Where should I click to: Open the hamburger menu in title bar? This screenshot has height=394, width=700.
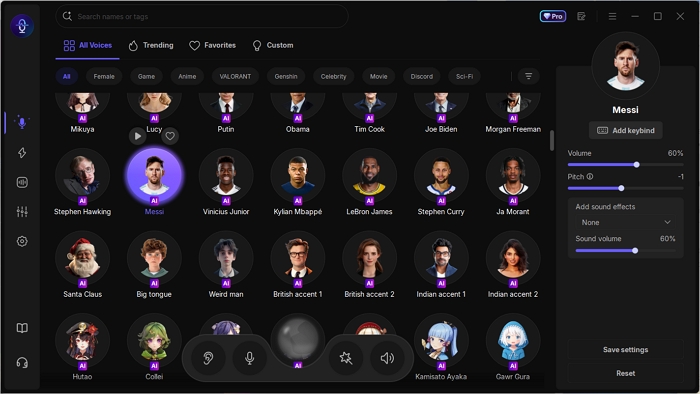tap(612, 17)
